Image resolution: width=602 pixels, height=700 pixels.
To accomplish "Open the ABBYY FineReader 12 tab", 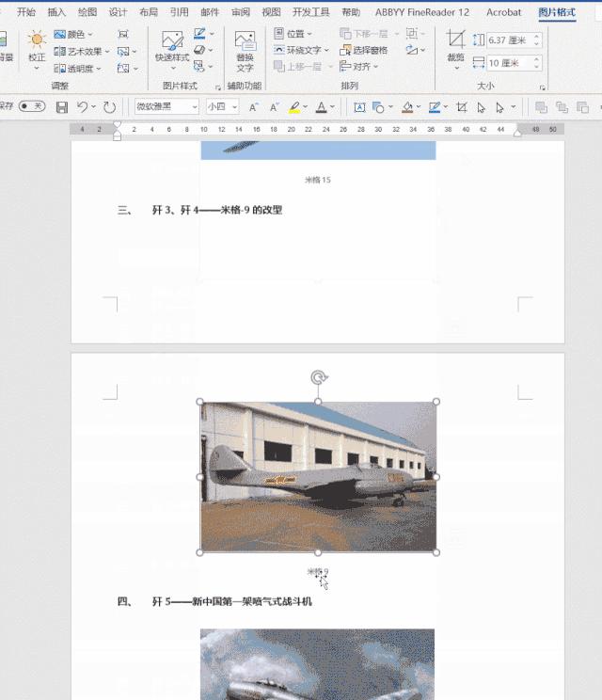I will (x=422, y=12).
